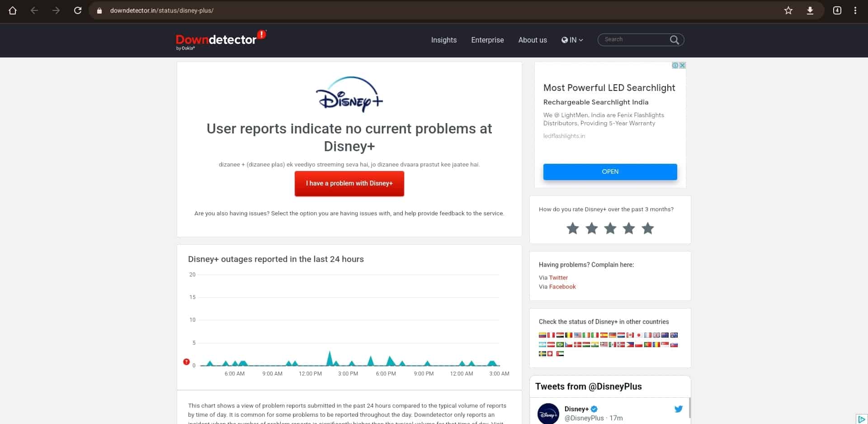Viewport: 868px width, 424px height.
Task: Click the Twitter bird icon in tweet
Action: [x=679, y=409]
